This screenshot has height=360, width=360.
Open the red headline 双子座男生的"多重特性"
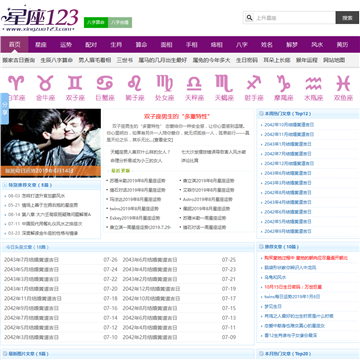[x=177, y=116]
